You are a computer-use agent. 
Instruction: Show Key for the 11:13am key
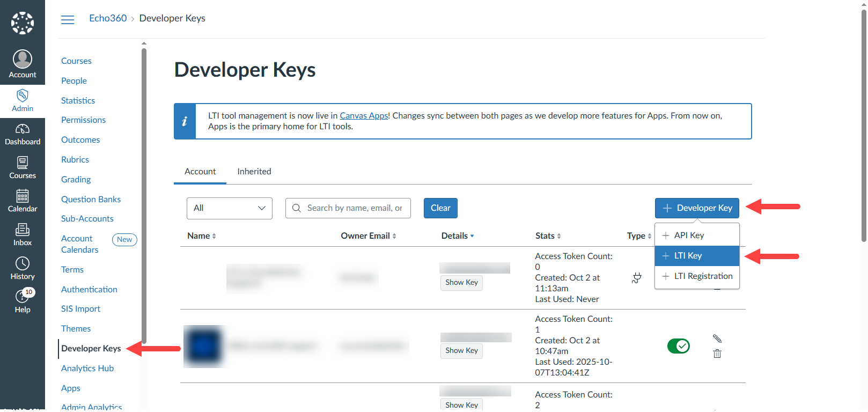tap(461, 283)
